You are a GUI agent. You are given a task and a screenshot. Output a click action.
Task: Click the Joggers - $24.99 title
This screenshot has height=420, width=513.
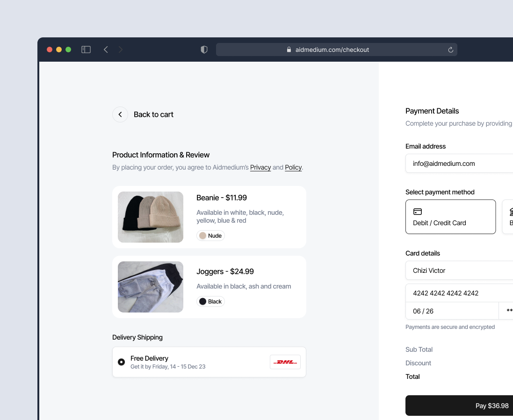point(225,271)
